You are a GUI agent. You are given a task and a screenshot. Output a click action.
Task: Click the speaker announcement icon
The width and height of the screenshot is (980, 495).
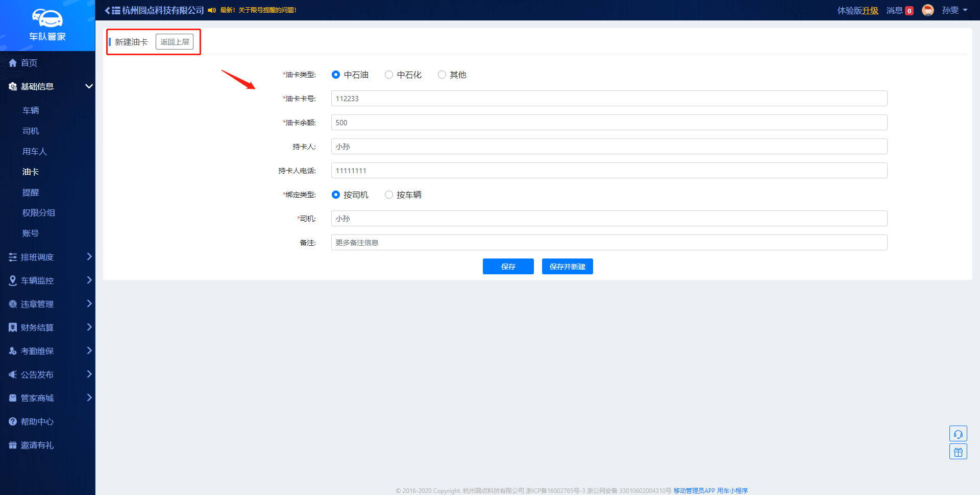212,10
